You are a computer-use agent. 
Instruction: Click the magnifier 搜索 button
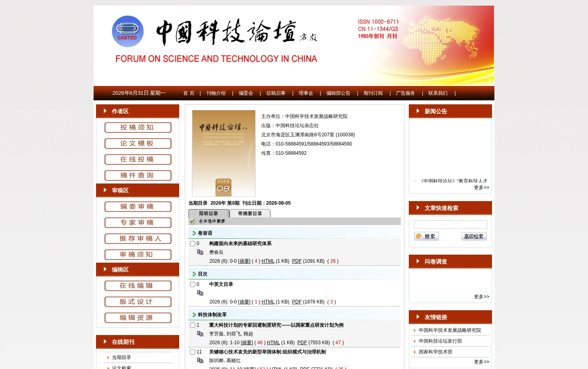coord(426,236)
